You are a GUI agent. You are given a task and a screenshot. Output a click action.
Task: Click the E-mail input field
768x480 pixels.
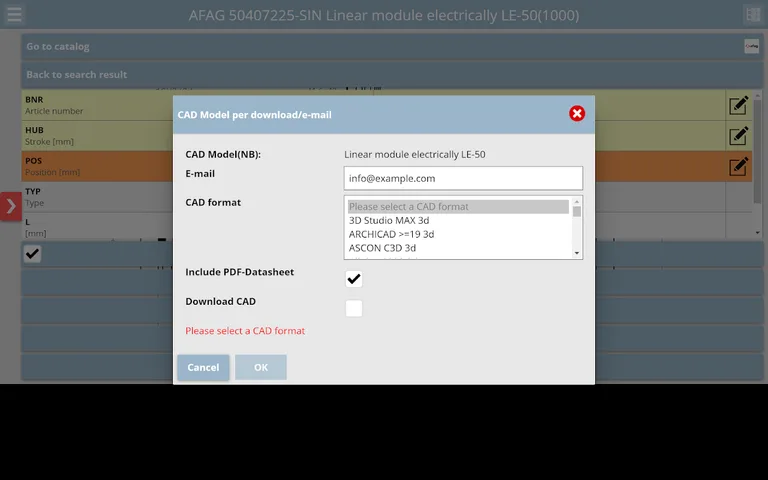pyautogui.click(x=463, y=178)
